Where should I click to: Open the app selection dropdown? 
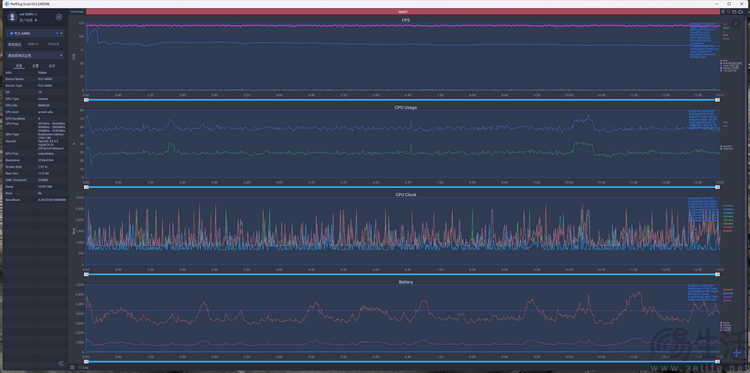(36, 55)
